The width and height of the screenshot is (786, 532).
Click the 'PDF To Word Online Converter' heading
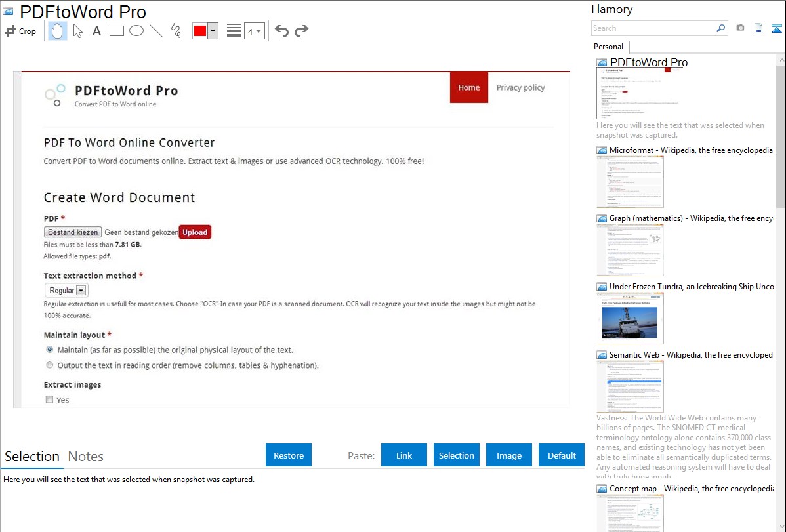coord(129,142)
